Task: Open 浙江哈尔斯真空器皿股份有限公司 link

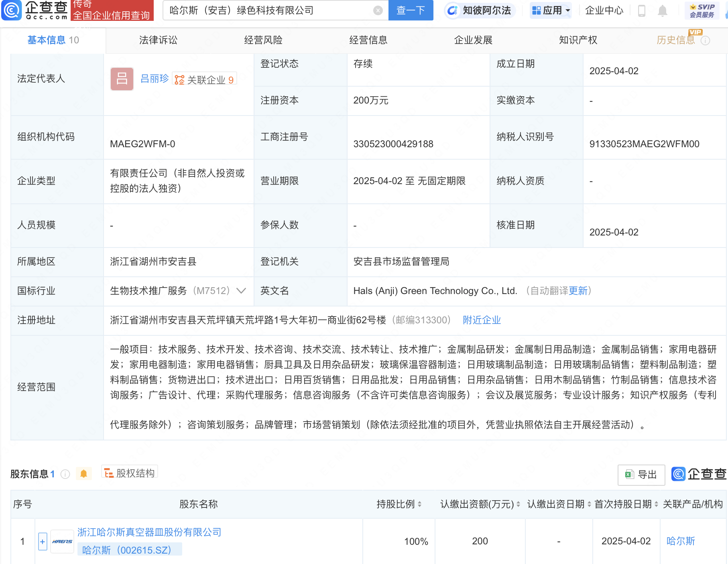Action: (x=149, y=532)
